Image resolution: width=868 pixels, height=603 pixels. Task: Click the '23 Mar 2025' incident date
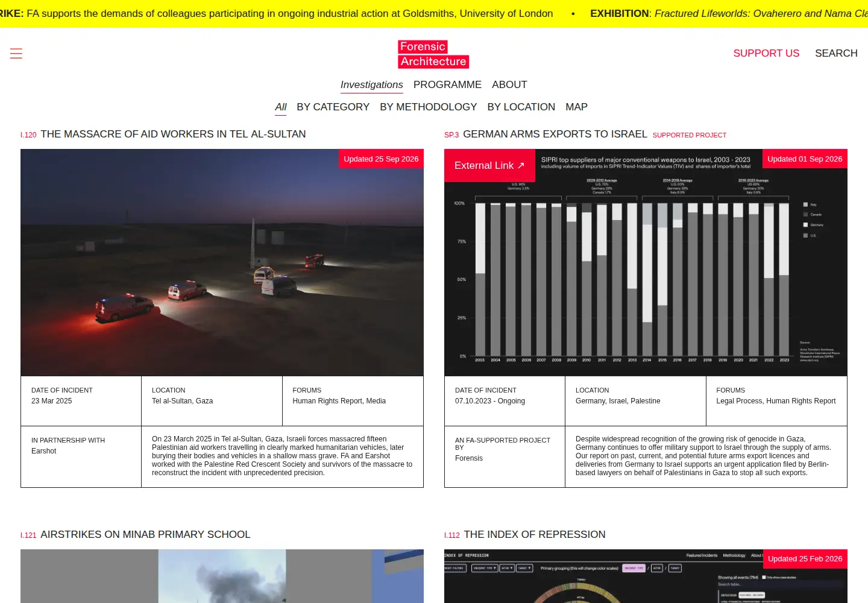click(x=51, y=401)
